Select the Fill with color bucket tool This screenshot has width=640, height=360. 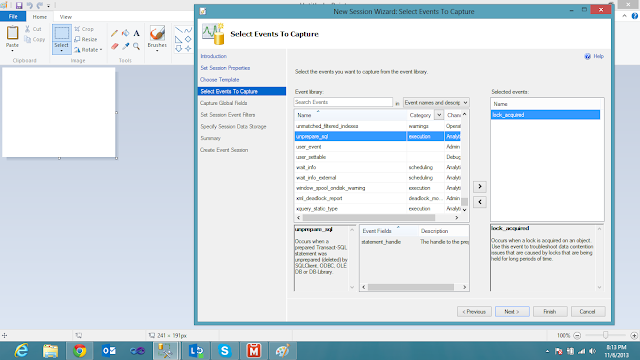(x=126, y=33)
